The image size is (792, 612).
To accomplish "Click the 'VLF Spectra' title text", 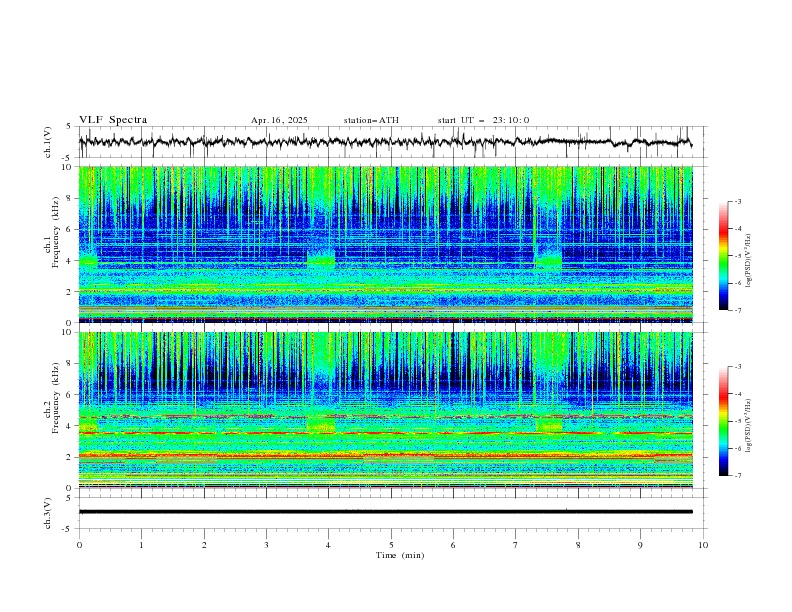I will (x=113, y=120).
